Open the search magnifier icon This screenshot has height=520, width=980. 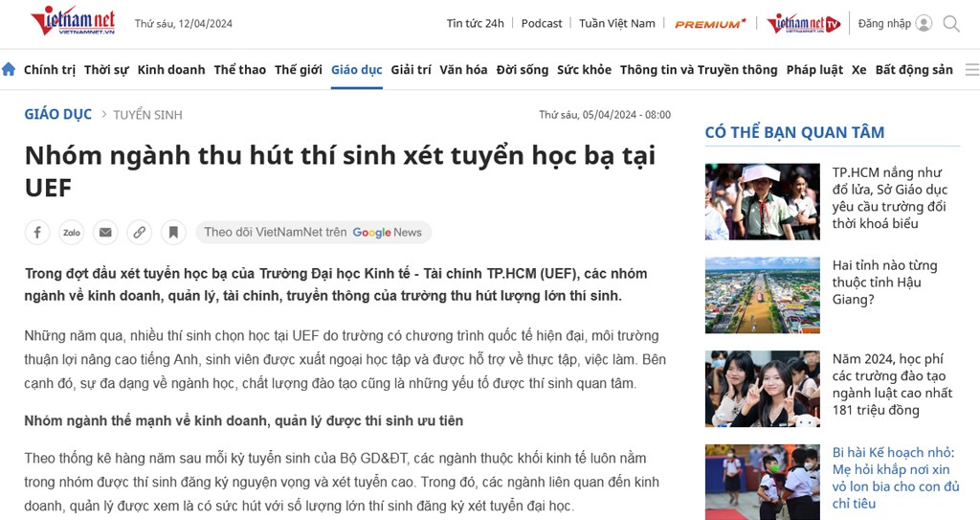point(951,23)
